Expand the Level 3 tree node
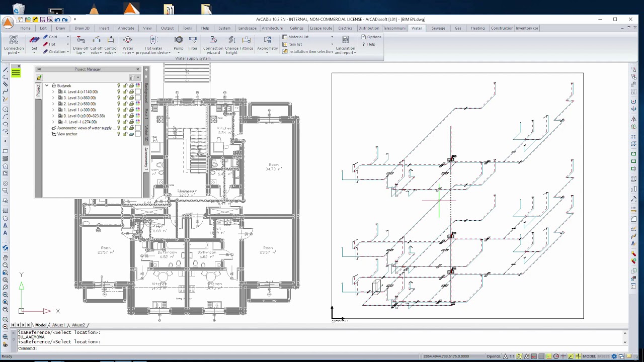Screen dimensions: 644x362 [53, 98]
